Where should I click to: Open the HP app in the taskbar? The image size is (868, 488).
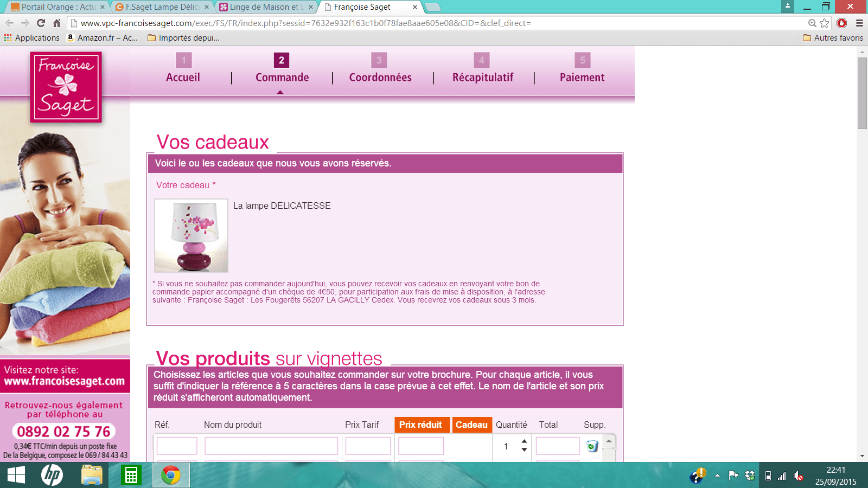pos(52,476)
